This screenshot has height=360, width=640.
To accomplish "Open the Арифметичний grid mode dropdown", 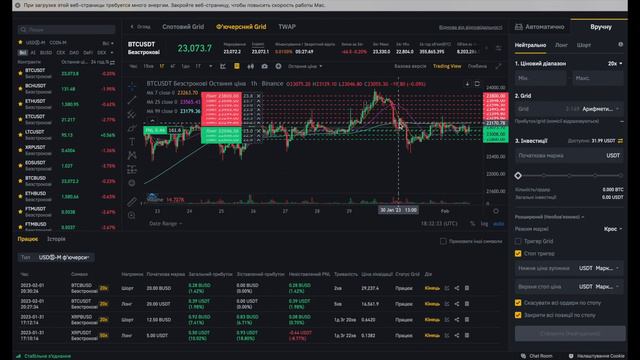I will 601,109.
